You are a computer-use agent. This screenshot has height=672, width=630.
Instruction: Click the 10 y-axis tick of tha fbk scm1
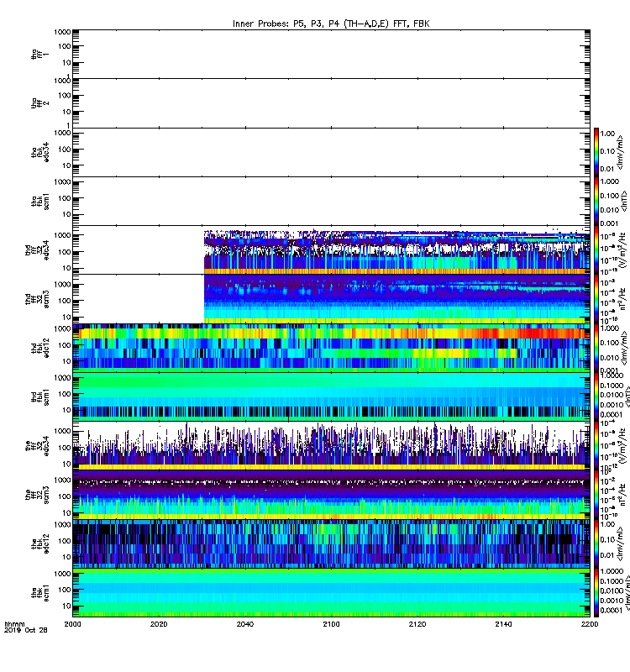tap(66, 214)
